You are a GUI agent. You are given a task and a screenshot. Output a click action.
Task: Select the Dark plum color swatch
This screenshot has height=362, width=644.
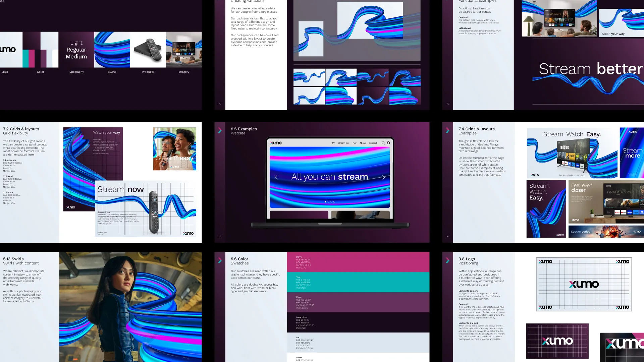[358, 322]
